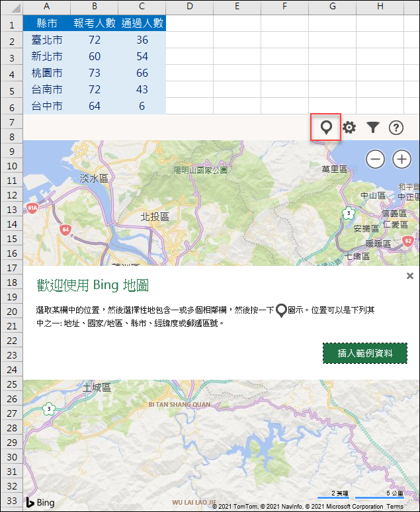Select 通過人數 value 66 for 桃園市
The width and height of the screenshot is (420, 512).
142,73
